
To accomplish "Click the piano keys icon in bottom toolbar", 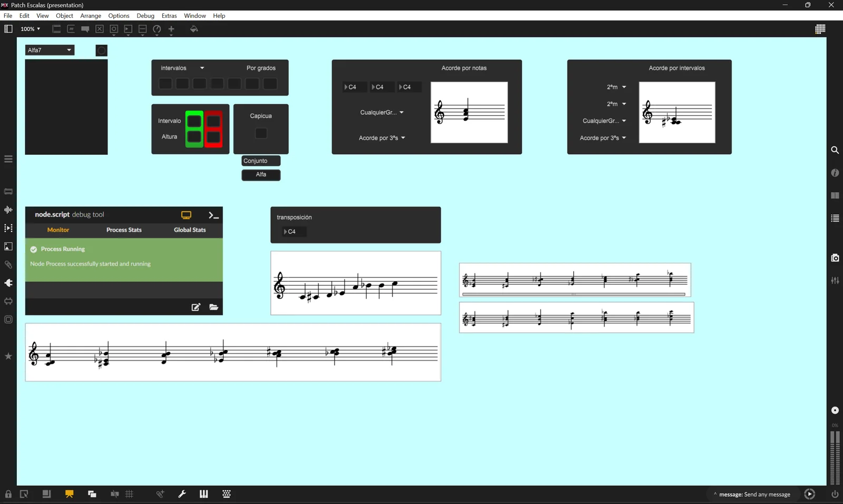I will pos(204,494).
